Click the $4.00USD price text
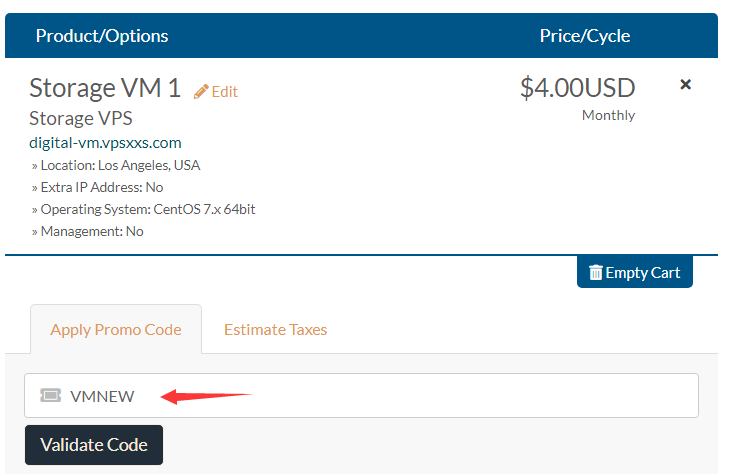 coord(578,88)
